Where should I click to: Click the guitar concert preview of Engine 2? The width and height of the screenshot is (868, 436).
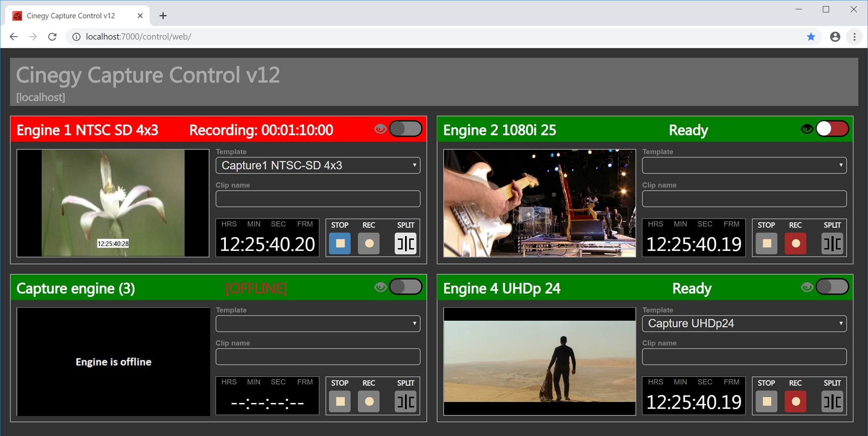click(x=539, y=203)
